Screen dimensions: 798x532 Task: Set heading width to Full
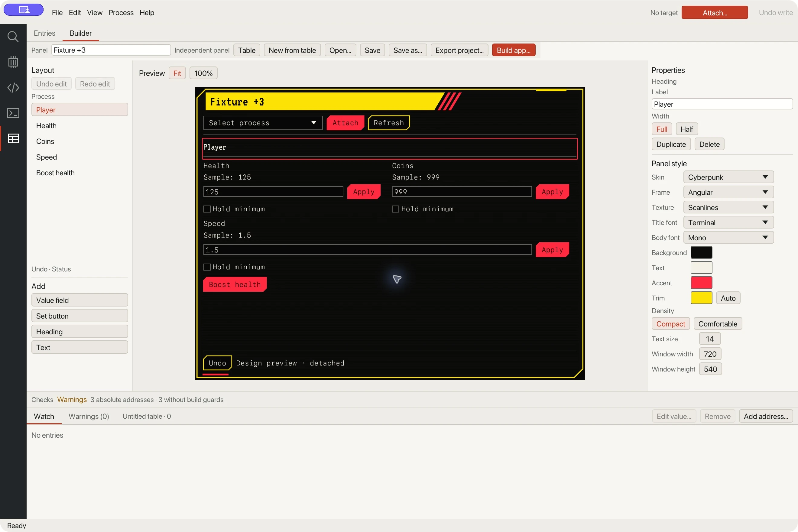(662, 129)
